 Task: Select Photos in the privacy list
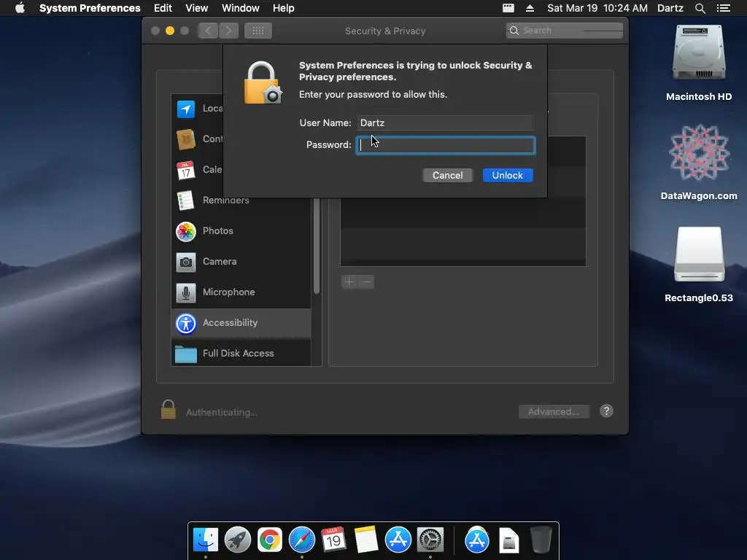241,231
